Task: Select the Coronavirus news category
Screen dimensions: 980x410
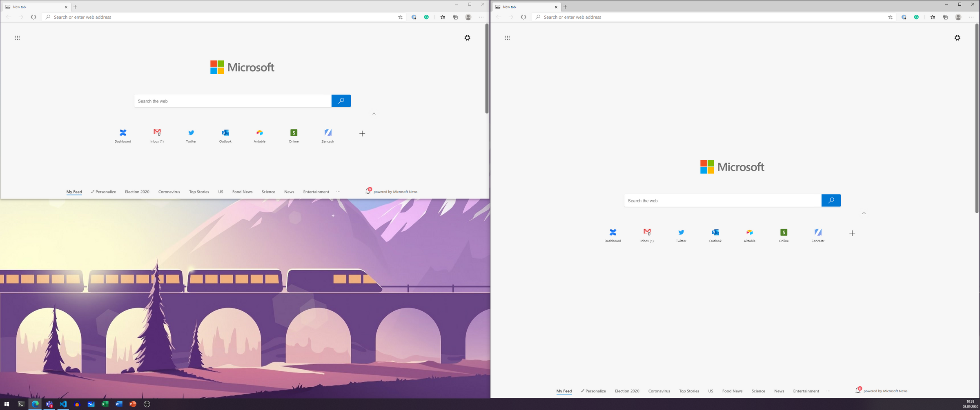Action: coord(169,191)
